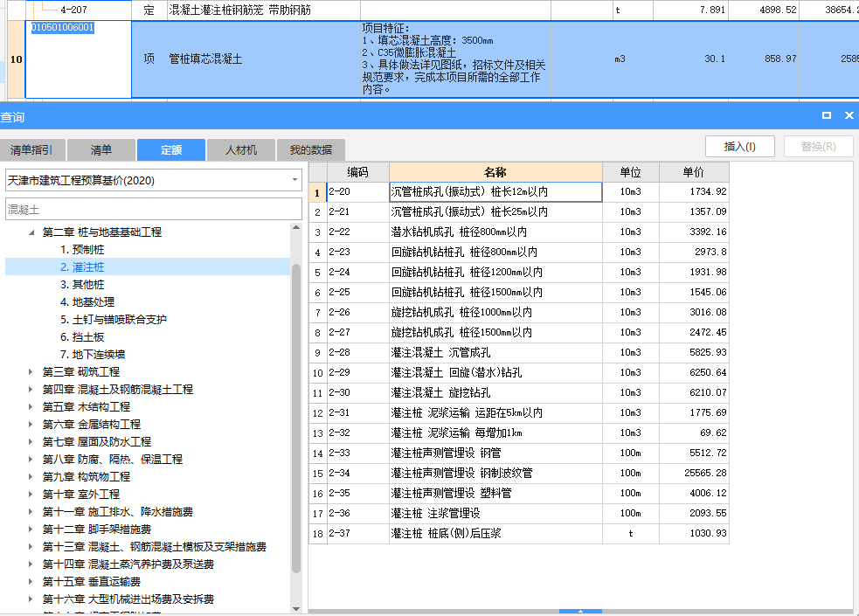The image size is (859, 616).
Task: Expand 第五章 木结构工程 node
Action: point(31,407)
